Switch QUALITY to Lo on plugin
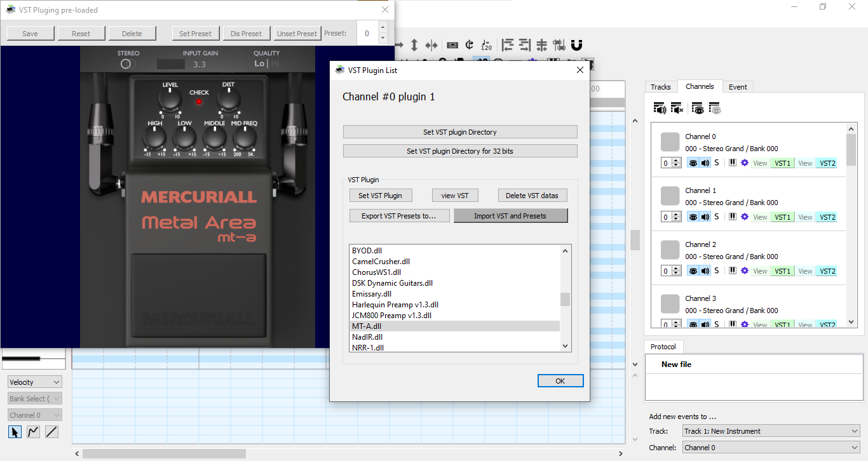The height and width of the screenshot is (461, 868). tap(259, 63)
